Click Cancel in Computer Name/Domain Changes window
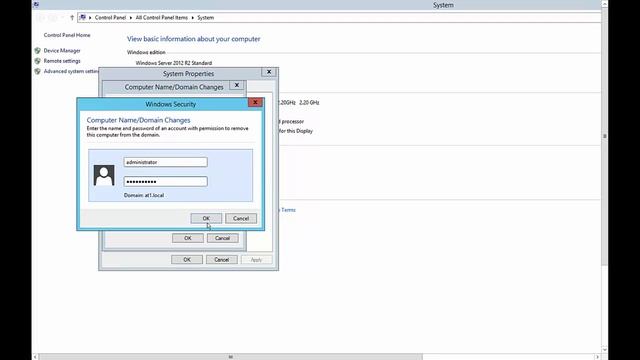The width and height of the screenshot is (640, 360). 222,238
